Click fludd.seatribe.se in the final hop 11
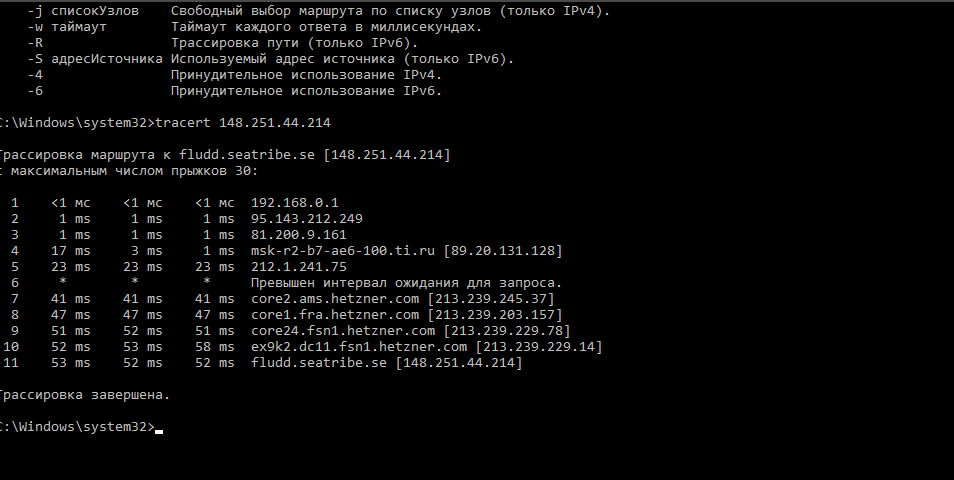The image size is (954, 480). tap(319, 363)
